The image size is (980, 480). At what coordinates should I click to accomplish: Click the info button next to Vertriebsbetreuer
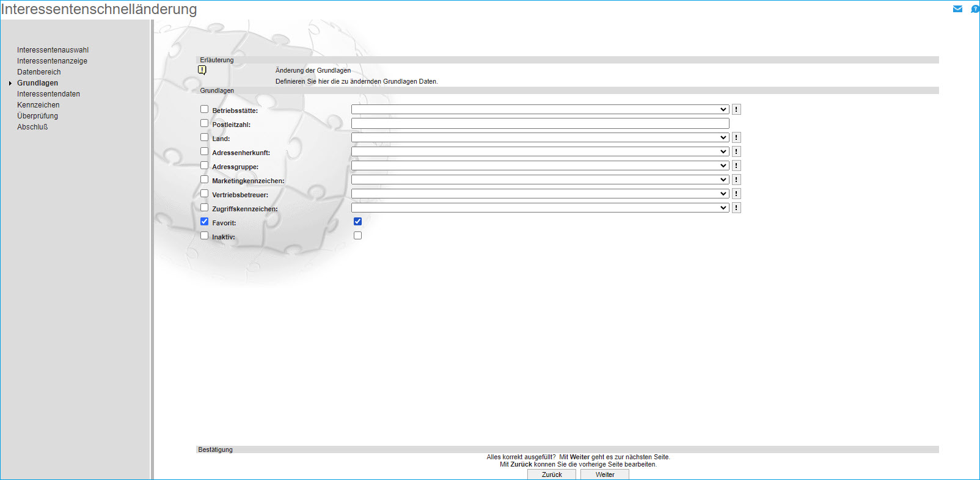point(736,194)
